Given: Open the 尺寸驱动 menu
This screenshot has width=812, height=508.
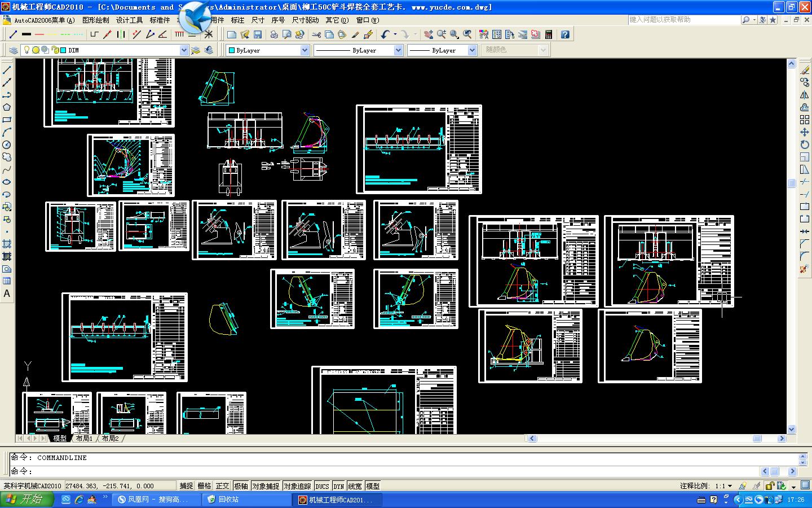Looking at the screenshot, I should point(306,20).
